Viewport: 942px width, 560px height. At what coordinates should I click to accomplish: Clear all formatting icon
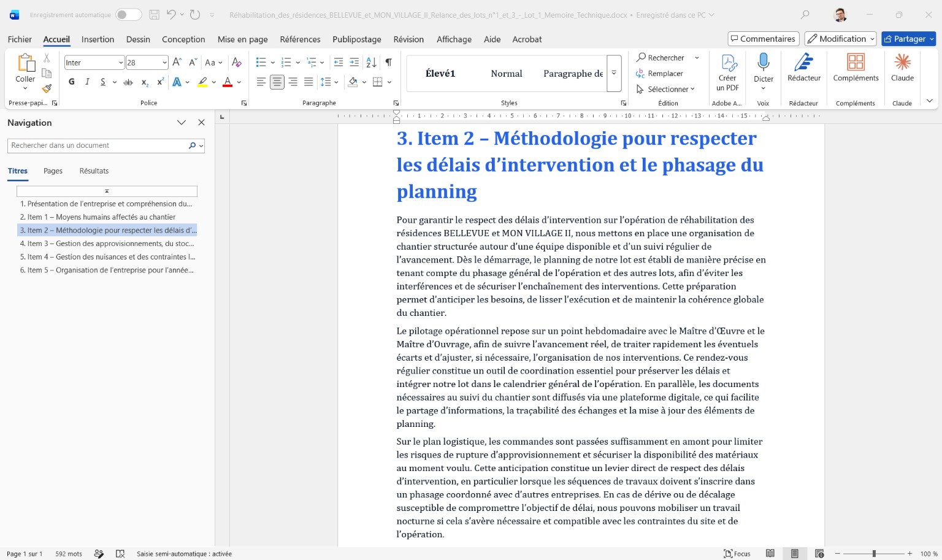coord(237,62)
